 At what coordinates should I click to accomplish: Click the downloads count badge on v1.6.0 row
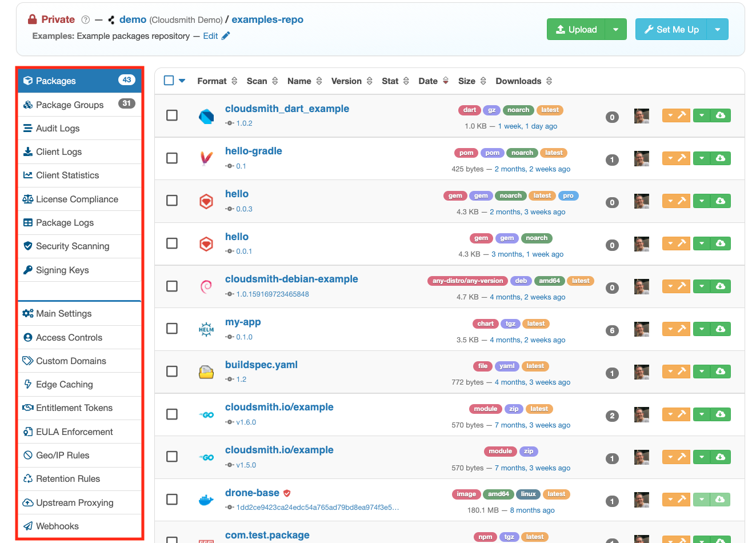(612, 416)
